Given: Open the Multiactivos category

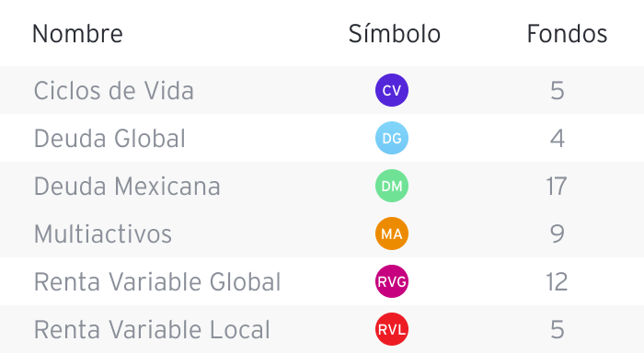Looking at the screenshot, I should click(x=103, y=234).
